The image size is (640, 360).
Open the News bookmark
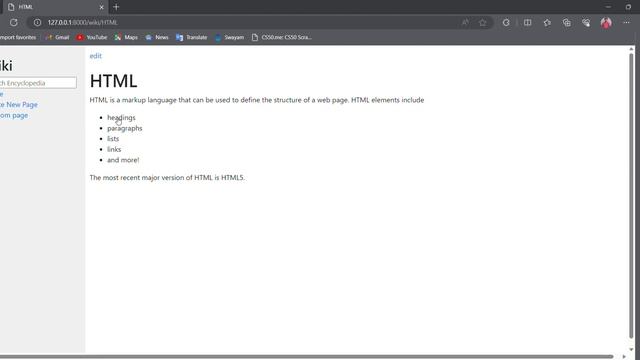tap(157, 37)
